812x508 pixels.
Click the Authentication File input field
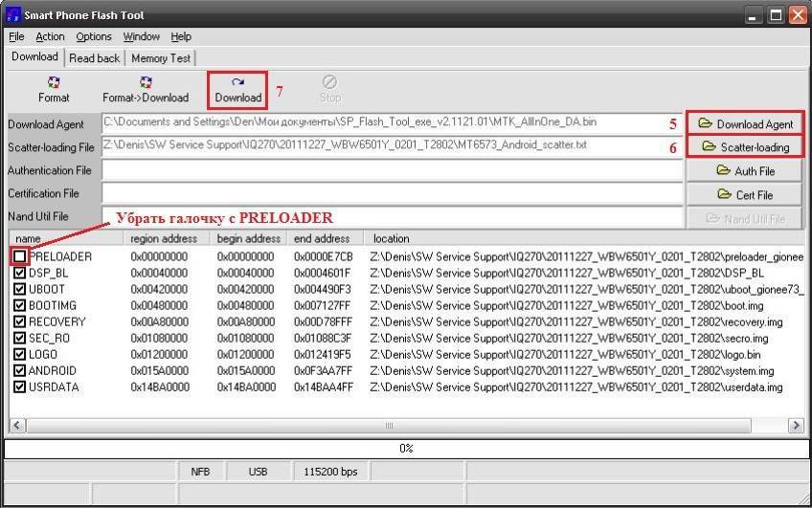[393, 170]
